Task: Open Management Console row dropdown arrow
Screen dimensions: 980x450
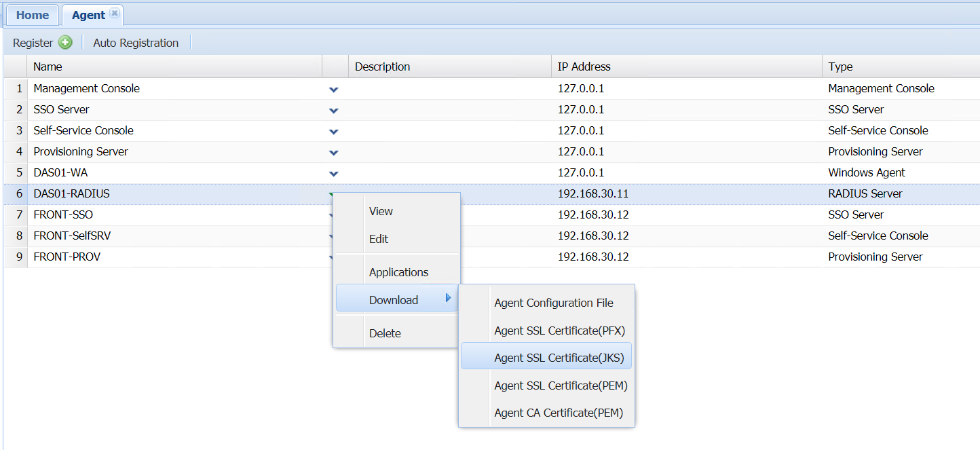Action: pos(333,89)
